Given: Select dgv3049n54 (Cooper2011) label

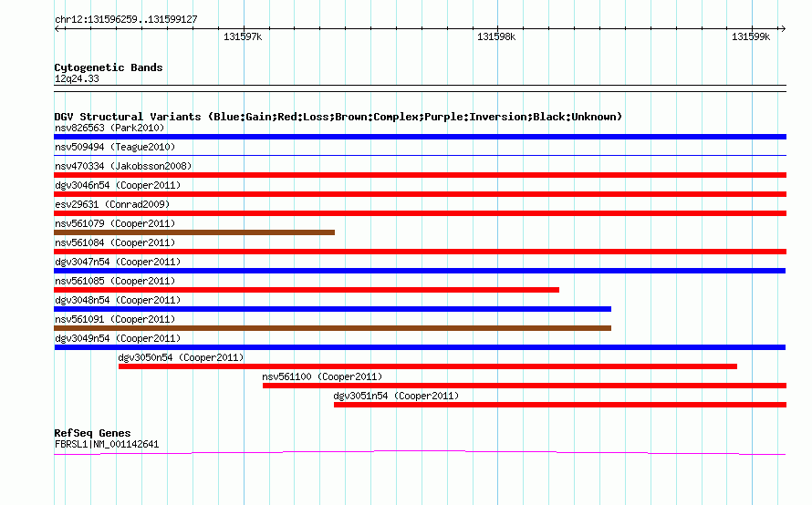Looking at the screenshot, I should [118, 338].
